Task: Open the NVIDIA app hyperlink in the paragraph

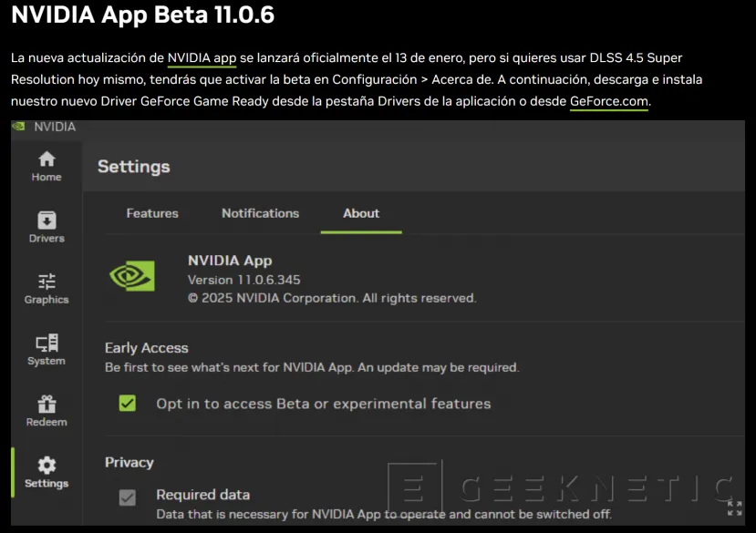Action: [201, 56]
